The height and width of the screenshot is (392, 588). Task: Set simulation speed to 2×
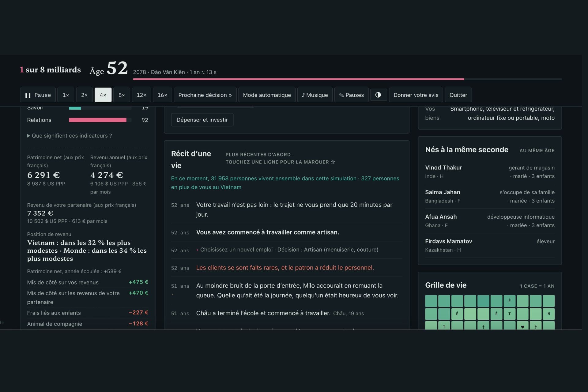pos(84,95)
